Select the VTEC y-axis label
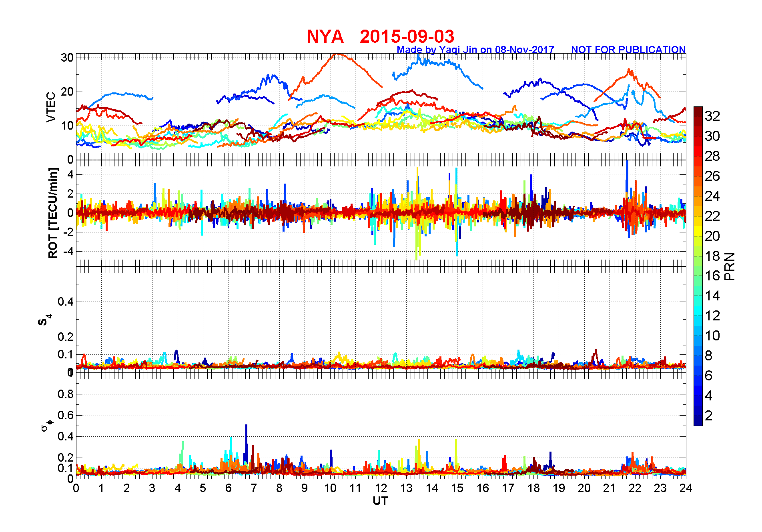Viewport: 762px width, 532px height. pos(51,107)
